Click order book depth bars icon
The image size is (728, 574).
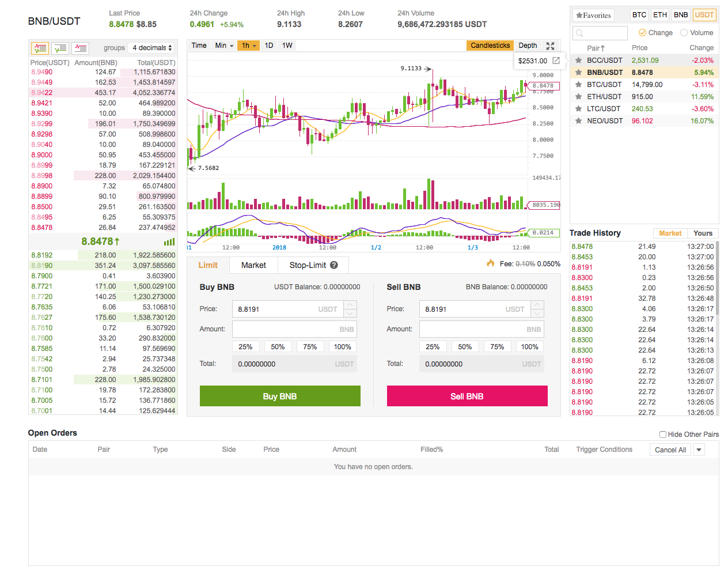169,242
